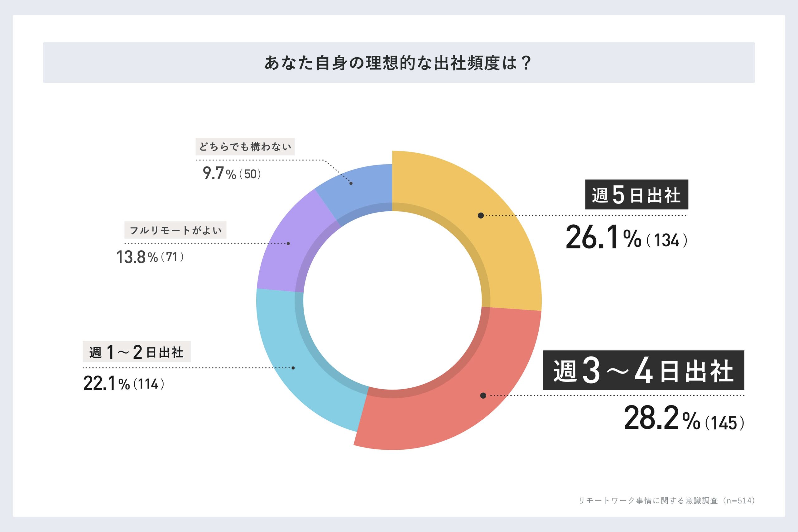Click the 9.7% (50) value
798x532 pixels.
pos(232,173)
